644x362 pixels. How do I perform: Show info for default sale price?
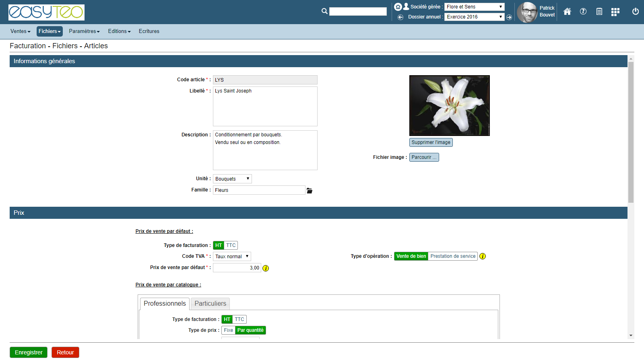[x=266, y=268]
